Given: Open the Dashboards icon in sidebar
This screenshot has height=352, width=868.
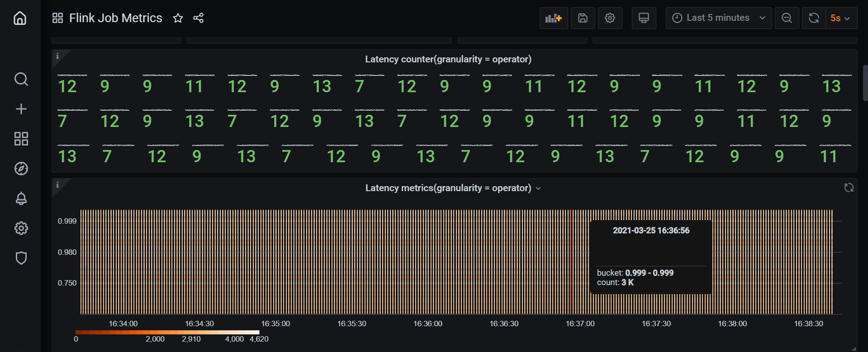Looking at the screenshot, I should coord(21,139).
